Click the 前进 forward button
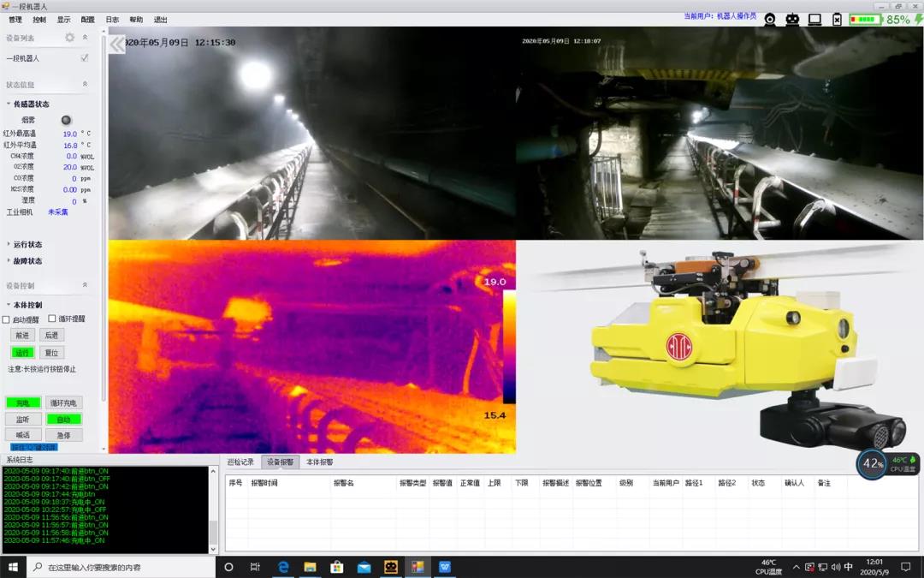 pos(23,336)
